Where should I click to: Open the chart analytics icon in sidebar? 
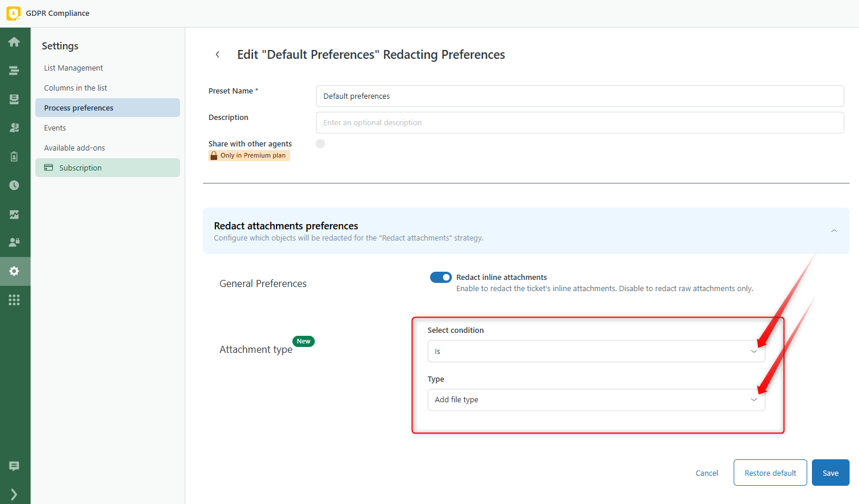pyautogui.click(x=14, y=214)
